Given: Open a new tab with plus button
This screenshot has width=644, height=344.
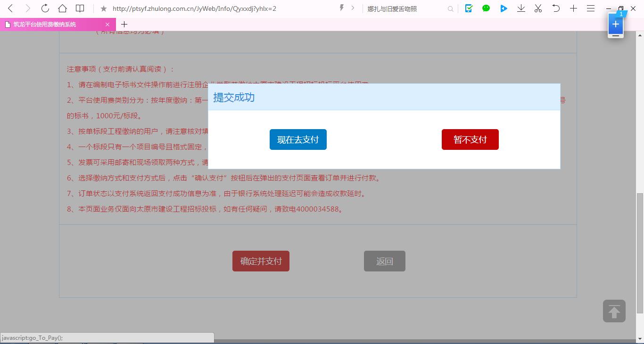Looking at the screenshot, I should tap(124, 25).
